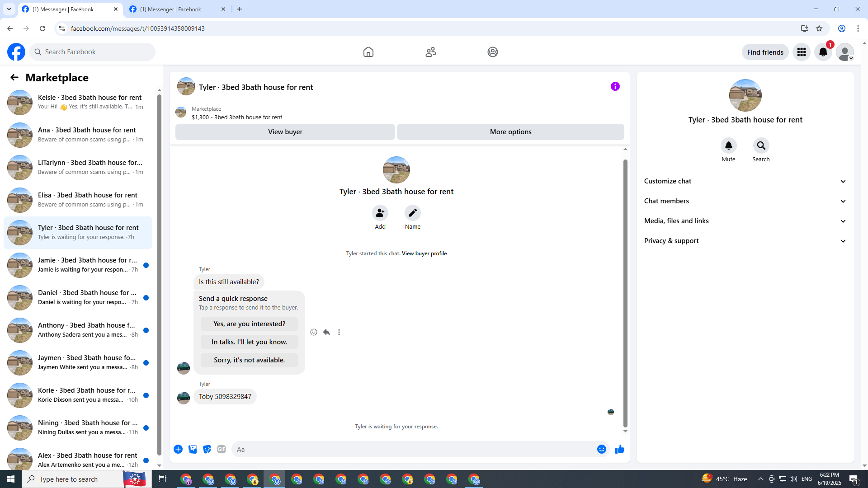Open the Friends icon in top navigation
The image size is (868, 488).
(431, 52)
